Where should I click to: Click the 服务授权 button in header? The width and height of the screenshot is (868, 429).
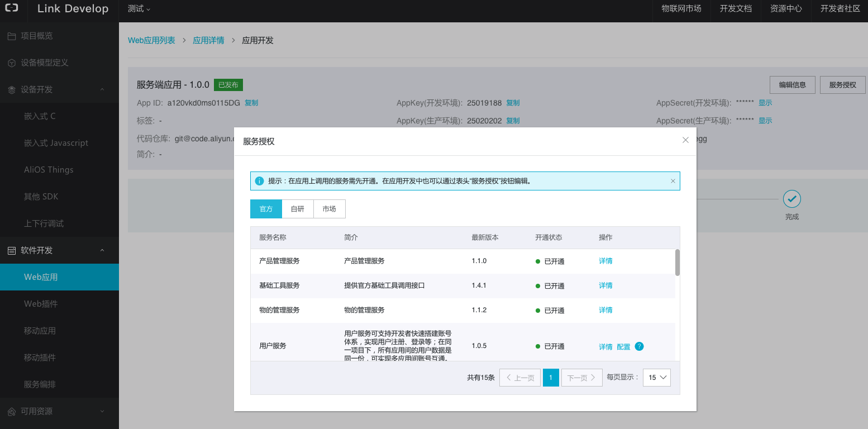pos(842,85)
